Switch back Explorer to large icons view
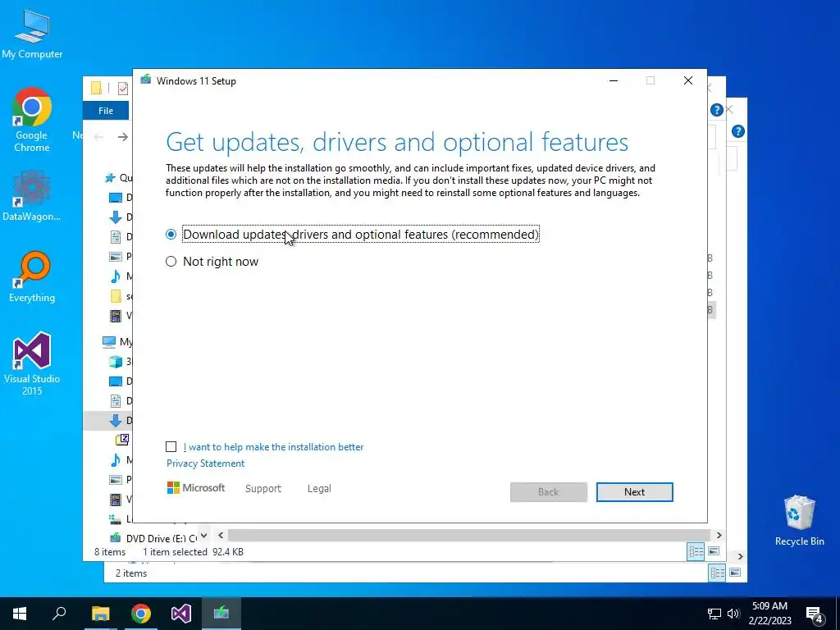 click(735, 573)
